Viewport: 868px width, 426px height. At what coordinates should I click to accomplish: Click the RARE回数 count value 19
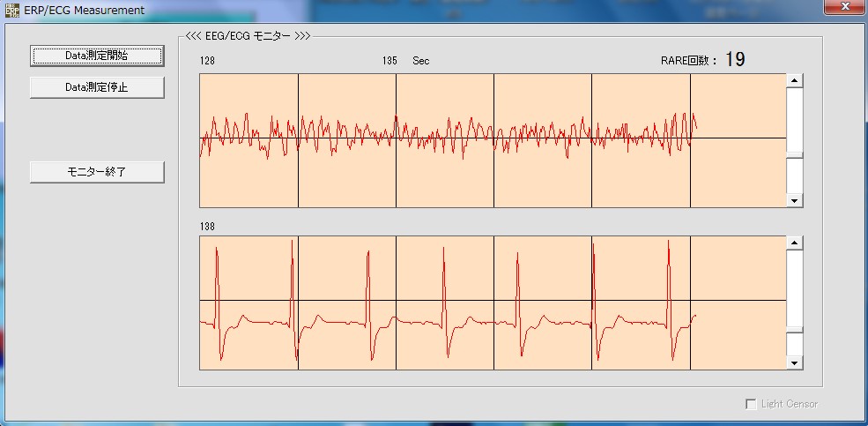click(x=735, y=60)
